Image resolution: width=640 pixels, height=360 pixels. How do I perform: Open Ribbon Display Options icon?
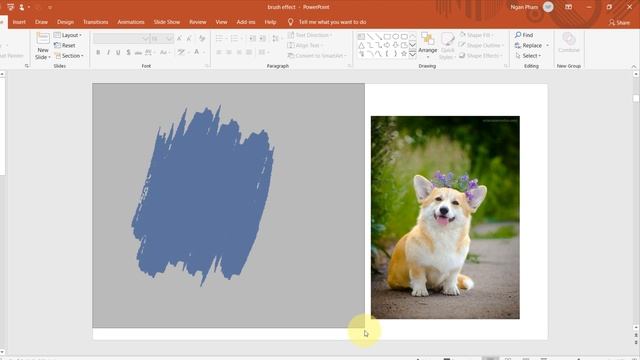tap(568, 7)
